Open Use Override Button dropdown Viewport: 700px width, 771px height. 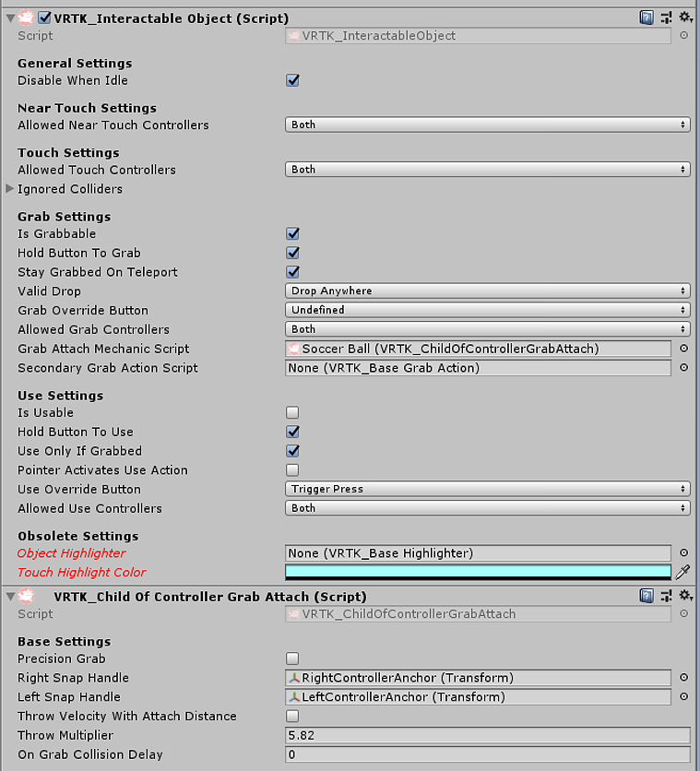pos(488,489)
